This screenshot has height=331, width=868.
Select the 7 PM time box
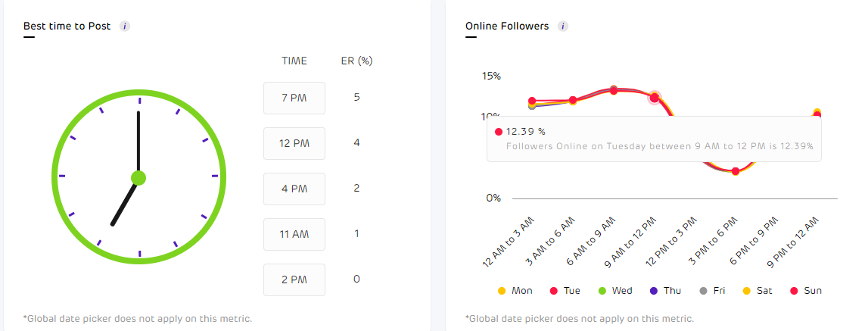click(294, 98)
